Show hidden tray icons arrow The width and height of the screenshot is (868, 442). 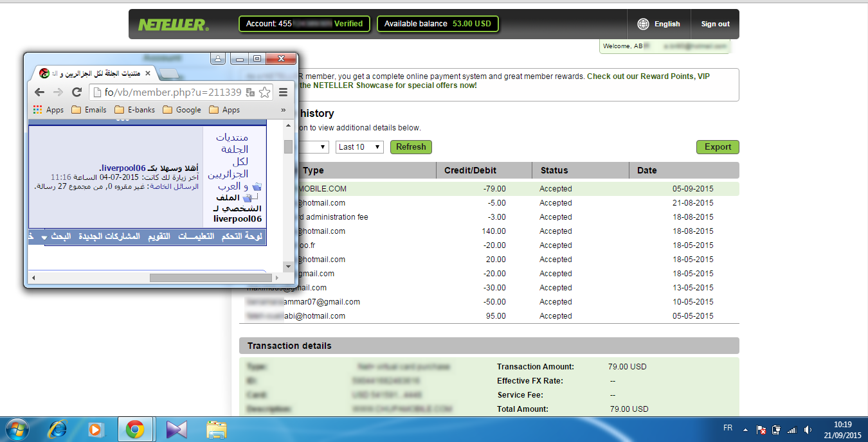pos(745,429)
